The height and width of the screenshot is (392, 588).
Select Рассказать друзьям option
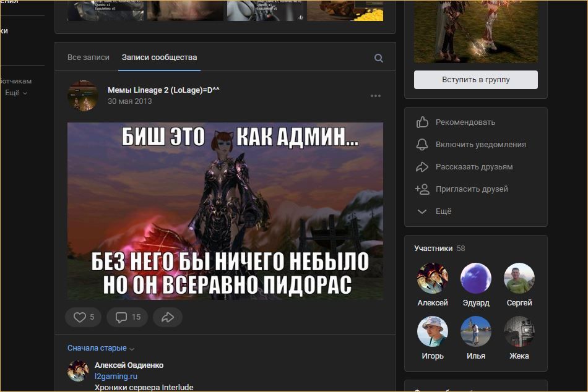474,167
